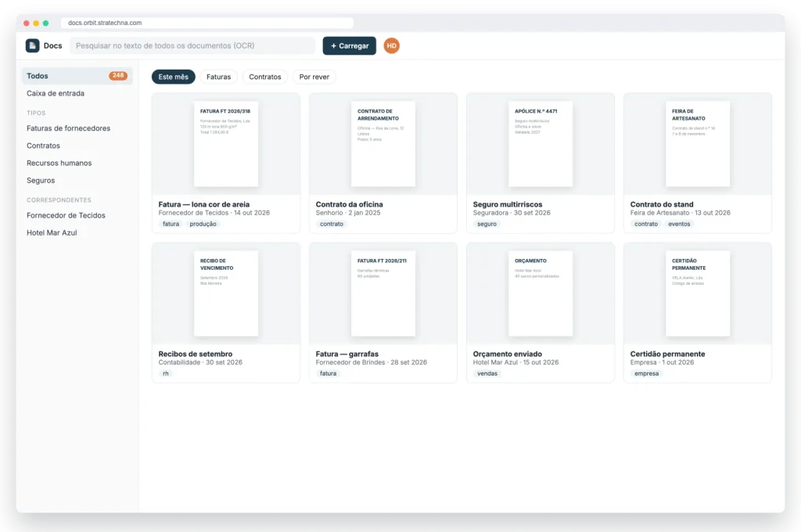Open the HD user avatar
The height and width of the screenshot is (532, 801).
[391, 45]
